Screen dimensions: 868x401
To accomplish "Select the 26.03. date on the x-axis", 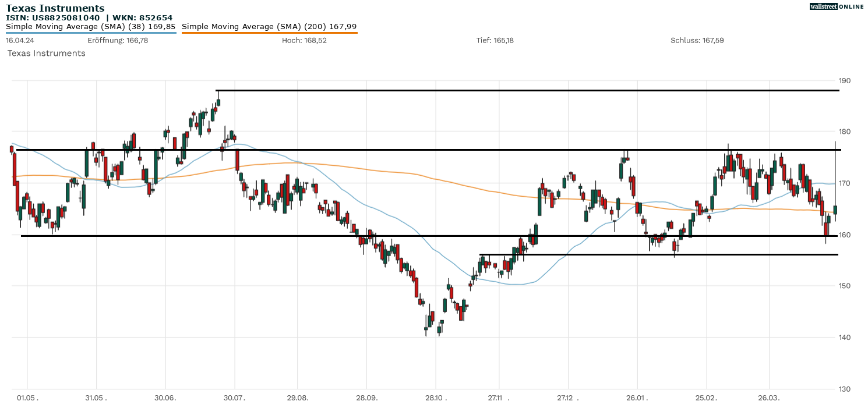I will click(769, 398).
